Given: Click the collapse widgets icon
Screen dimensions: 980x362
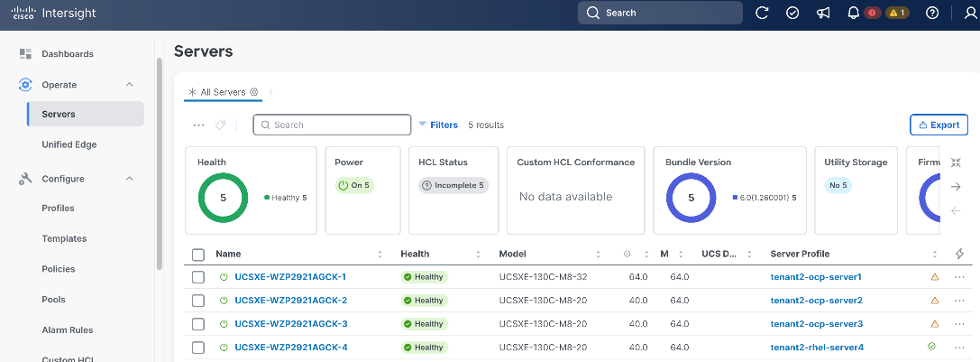Looking at the screenshot, I should coord(956,162).
